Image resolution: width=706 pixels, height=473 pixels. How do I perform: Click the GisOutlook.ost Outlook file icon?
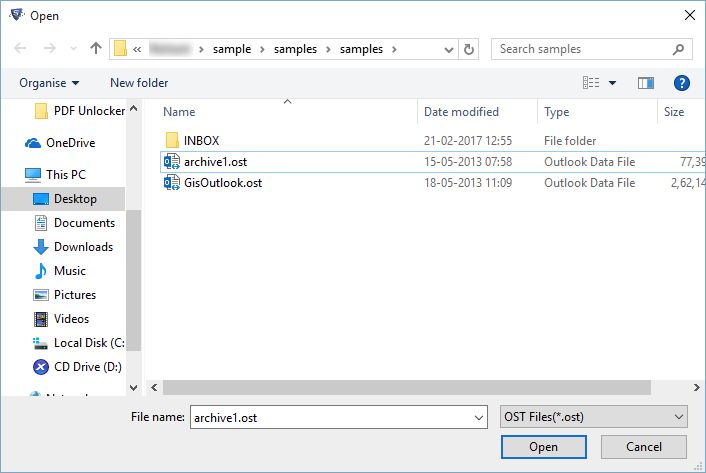click(x=172, y=183)
